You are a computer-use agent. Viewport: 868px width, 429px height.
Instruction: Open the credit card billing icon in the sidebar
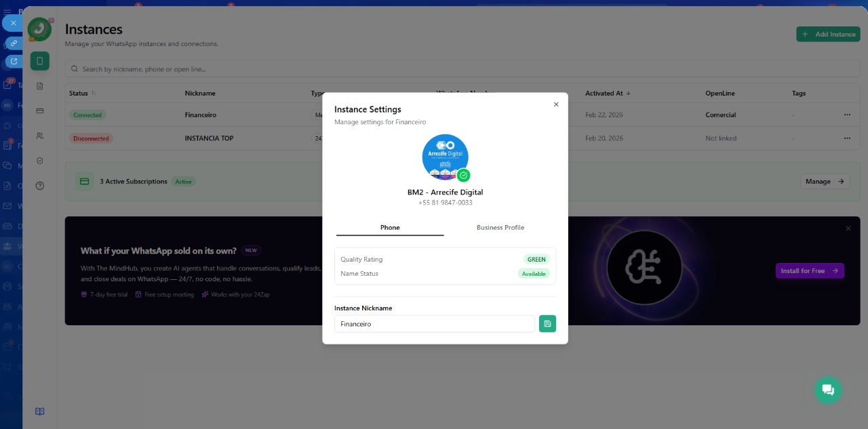(40, 110)
